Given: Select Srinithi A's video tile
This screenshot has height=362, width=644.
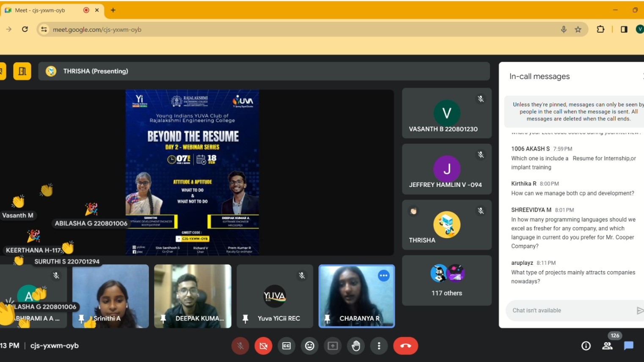Looking at the screenshot, I should (110, 296).
